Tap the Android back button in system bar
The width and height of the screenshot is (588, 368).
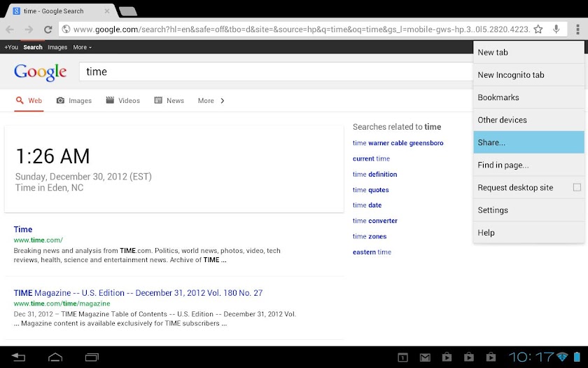coord(18,357)
